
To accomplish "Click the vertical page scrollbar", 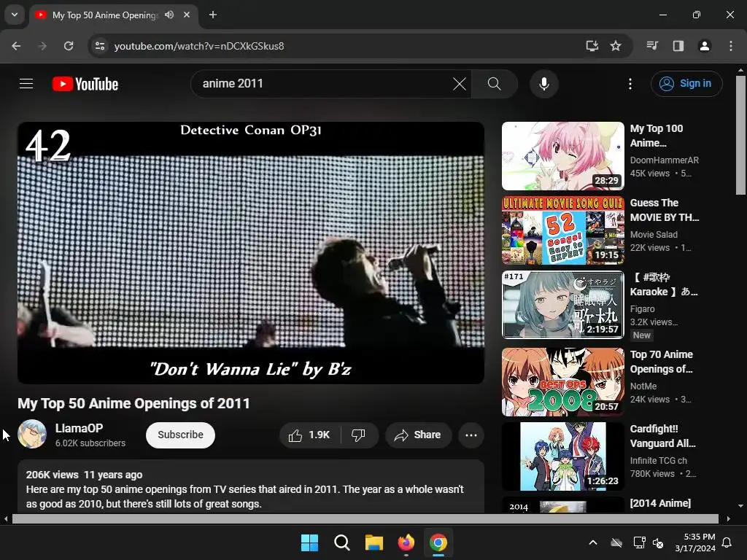I will [x=740, y=135].
